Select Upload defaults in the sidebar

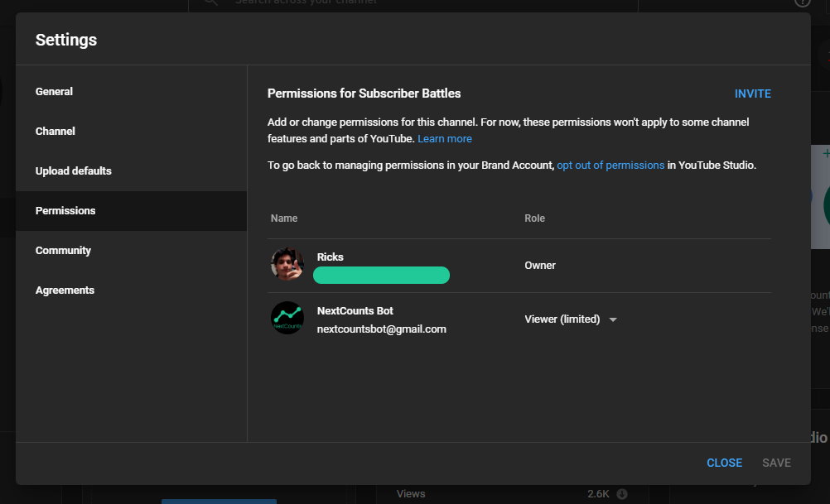pos(131,170)
